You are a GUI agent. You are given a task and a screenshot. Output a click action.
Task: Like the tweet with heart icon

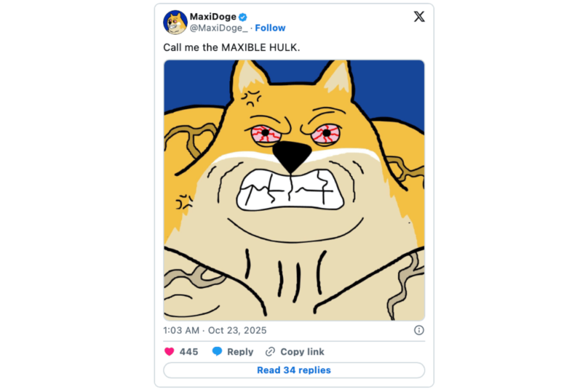[169, 352]
